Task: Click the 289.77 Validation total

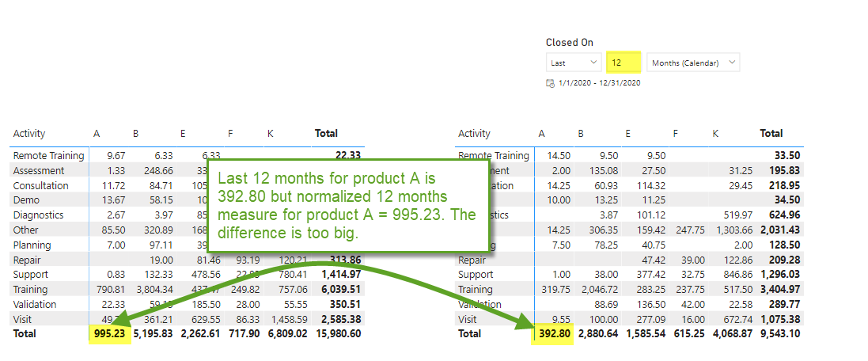Action: pos(785,305)
